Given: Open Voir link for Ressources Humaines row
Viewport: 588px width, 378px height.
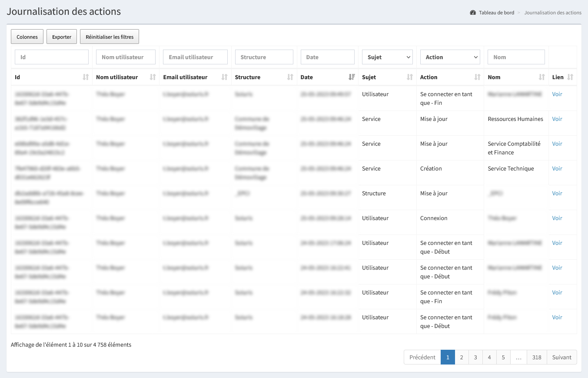Looking at the screenshot, I should pos(557,119).
